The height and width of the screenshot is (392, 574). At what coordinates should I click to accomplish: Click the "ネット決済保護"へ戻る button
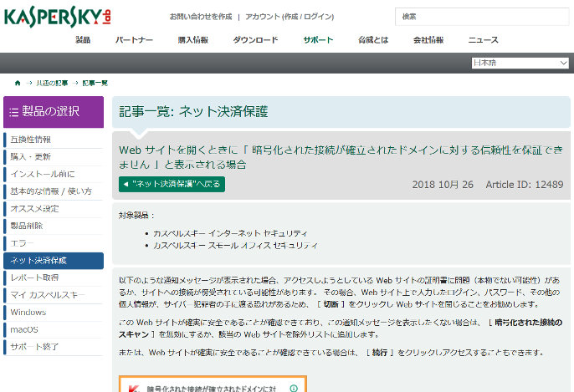tap(172, 184)
